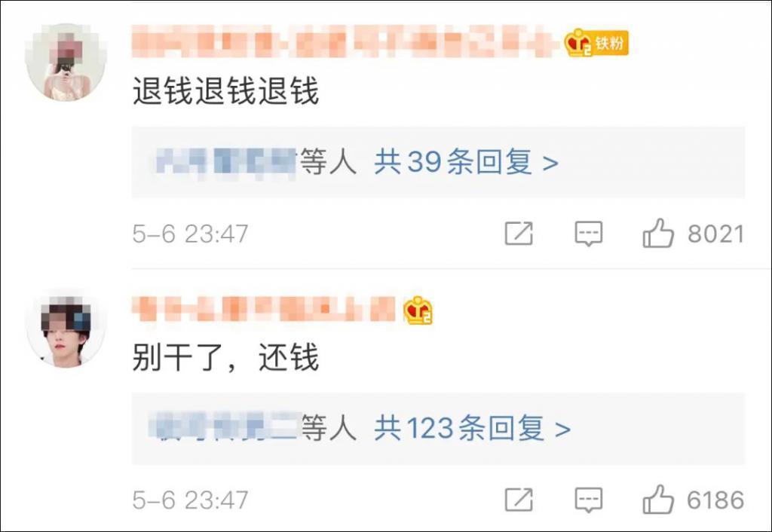
Task: Open first commenter's profile avatar
Action: coord(66,62)
